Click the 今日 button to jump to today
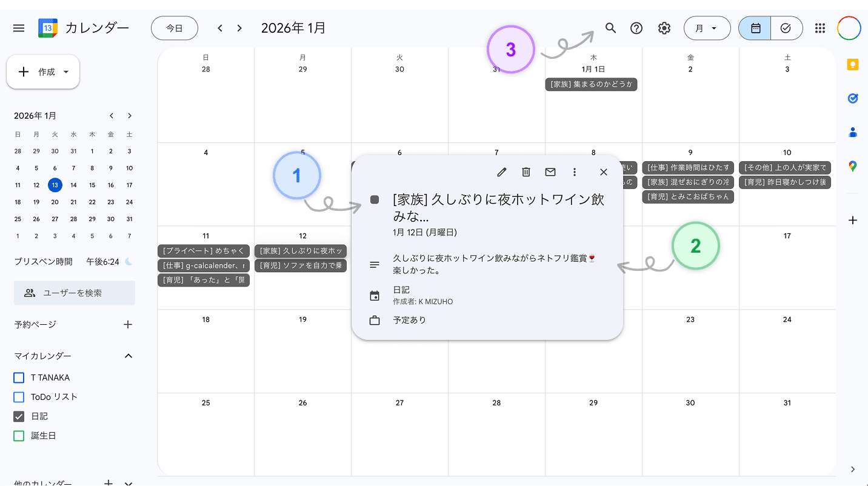 pyautogui.click(x=175, y=28)
